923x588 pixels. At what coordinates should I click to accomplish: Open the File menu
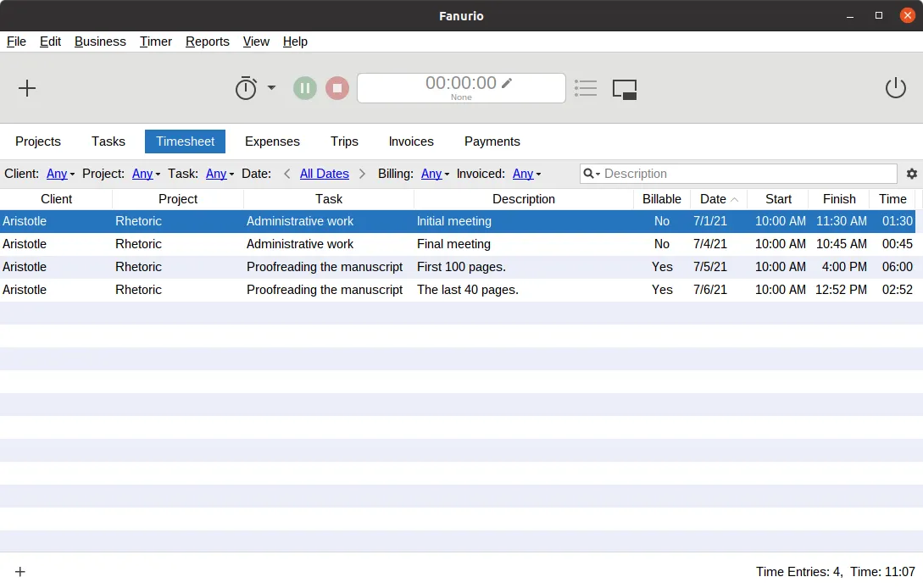[16, 42]
